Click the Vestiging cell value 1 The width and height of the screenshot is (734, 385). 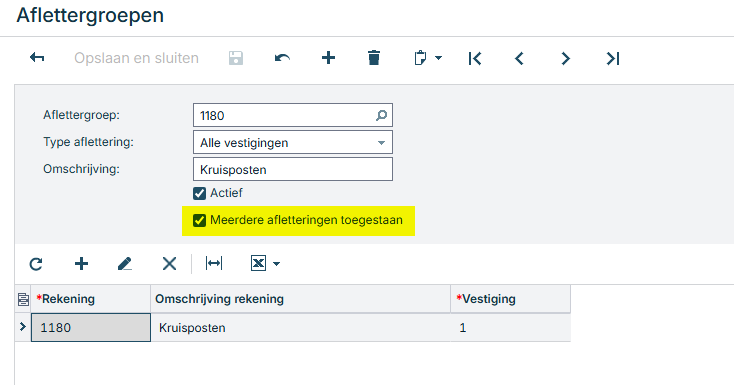tap(511, 327)
